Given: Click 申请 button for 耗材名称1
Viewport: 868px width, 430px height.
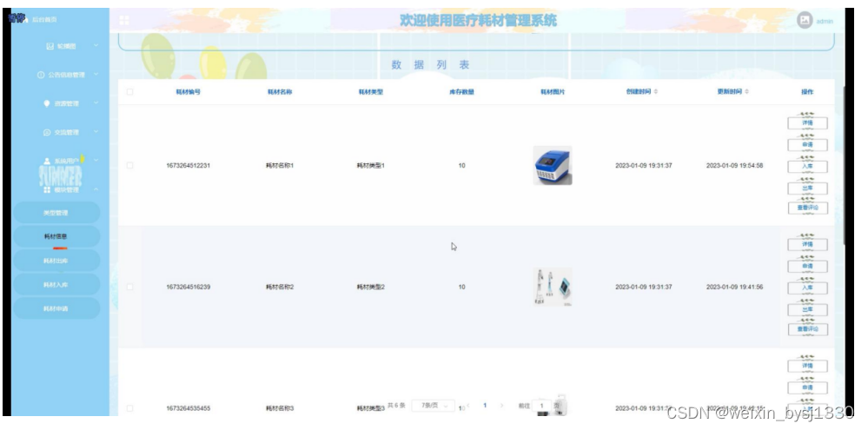Looking at the screenshot, I should 808,145.
